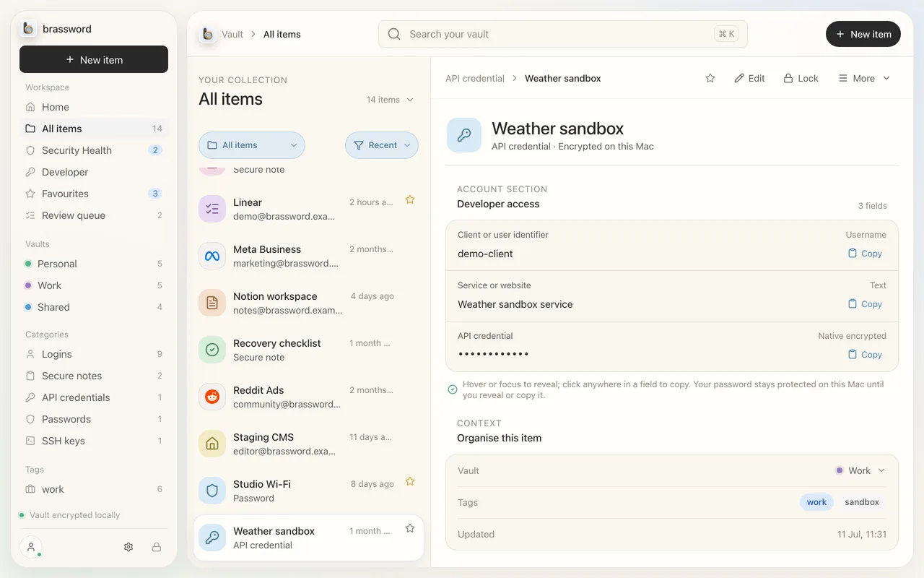Click the API credential breadcrumb link
924x578 pixels.
pos(475,78)
